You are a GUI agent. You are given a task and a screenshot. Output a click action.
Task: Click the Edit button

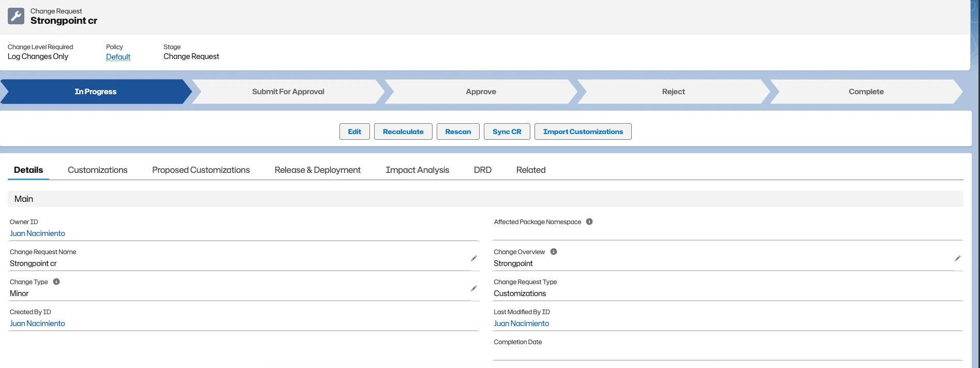point(354,131)
